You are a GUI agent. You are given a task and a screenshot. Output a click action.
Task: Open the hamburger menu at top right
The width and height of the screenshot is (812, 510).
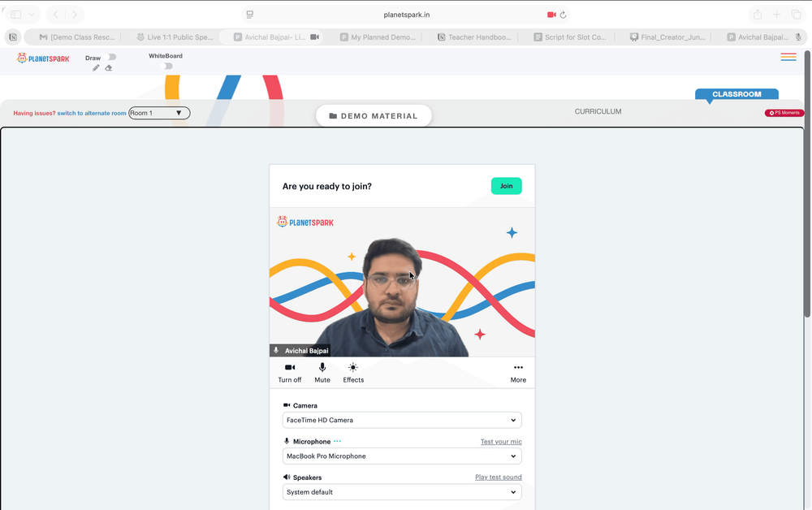[788, 57]
